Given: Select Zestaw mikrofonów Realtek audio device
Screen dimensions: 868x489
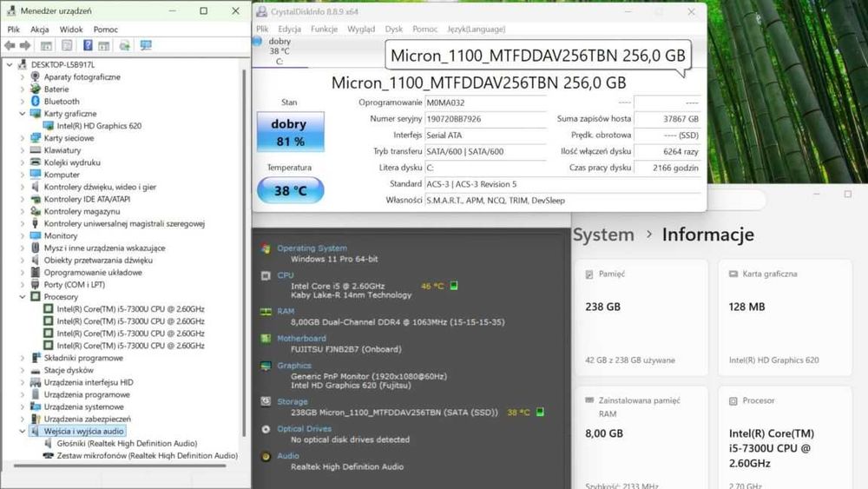Looking at the screenshot, I should click(x=148, y=455).
